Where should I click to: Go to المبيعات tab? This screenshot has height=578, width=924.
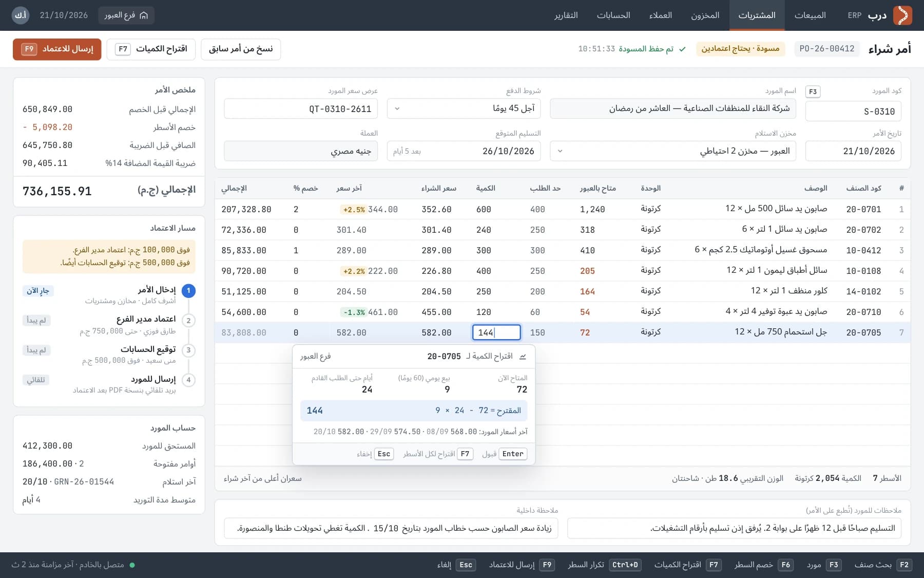[x=810, y=15]
